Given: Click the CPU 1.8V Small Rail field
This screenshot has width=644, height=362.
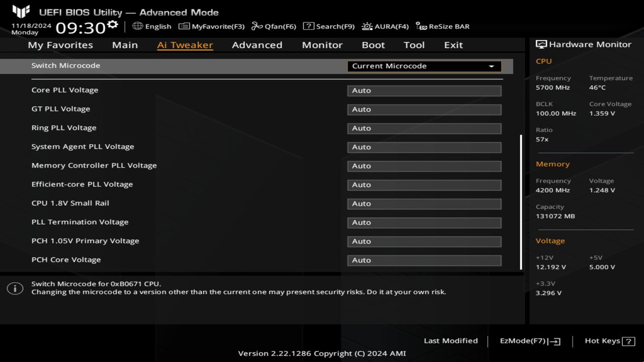Looking at the screenshot, I should 424,204.
